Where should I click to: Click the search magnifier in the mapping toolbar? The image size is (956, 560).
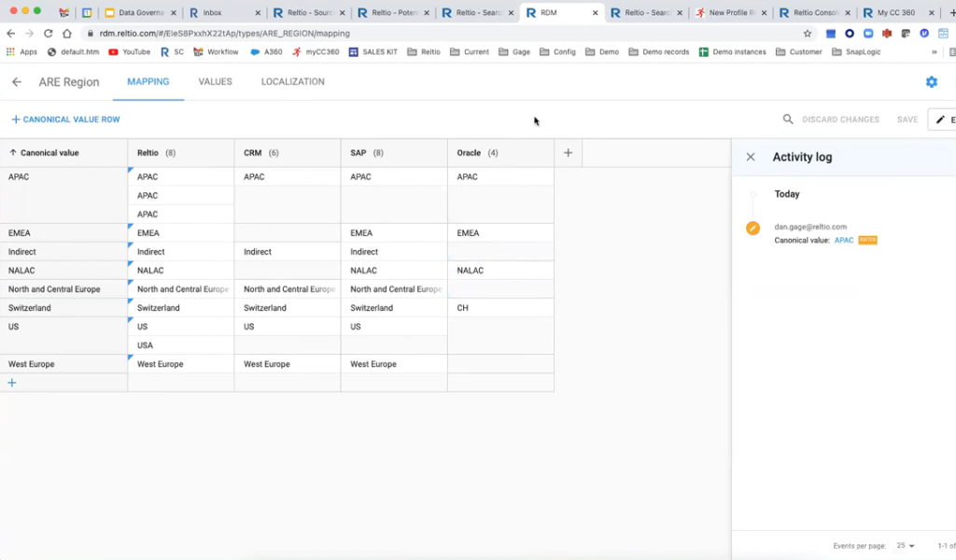789,119
